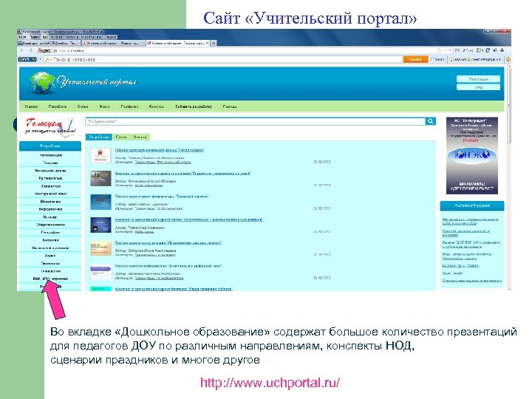The width and height of the screenshot is (532, 399).
Task: Open the Журнал browser menu
Action: tap(57, 37)
